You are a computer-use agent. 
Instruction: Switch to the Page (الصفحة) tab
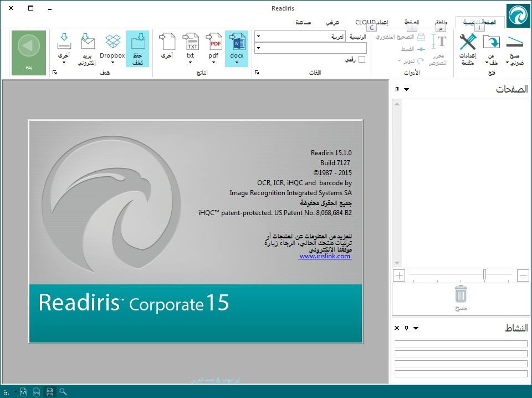click(x=412, y=22)
